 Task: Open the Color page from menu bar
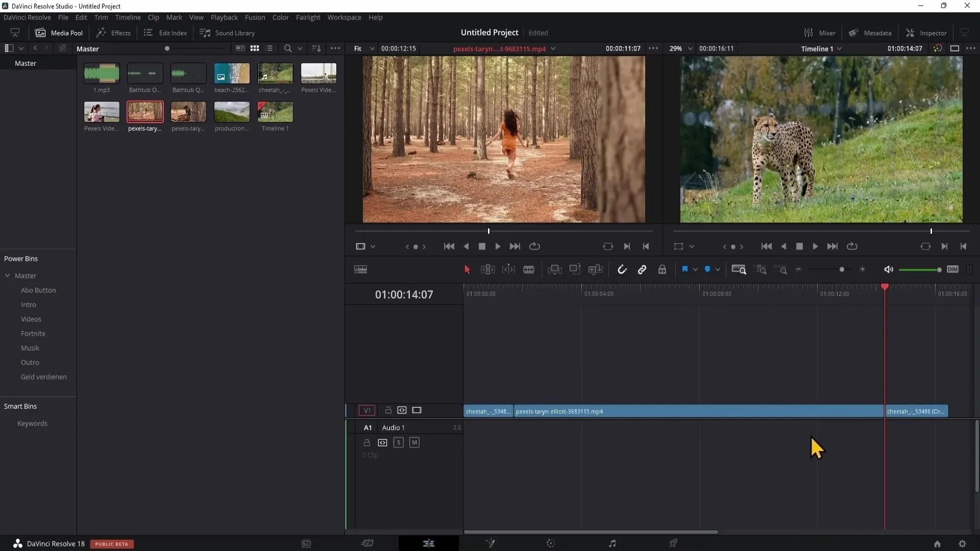[x=280, y=17]
